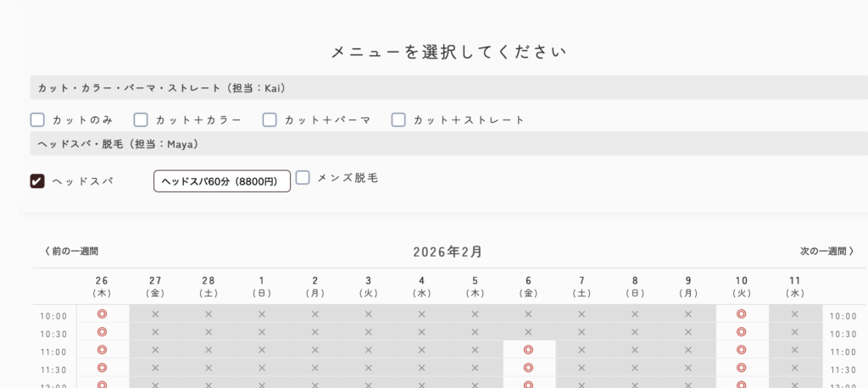Choose the 11:00 available slot on Friday 6

point(528,349)
